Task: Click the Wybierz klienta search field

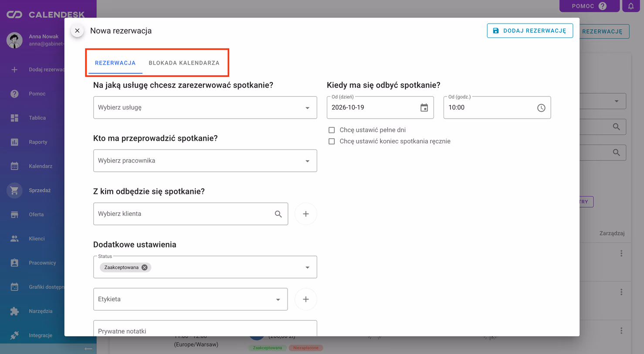Action: coord(191,214)
